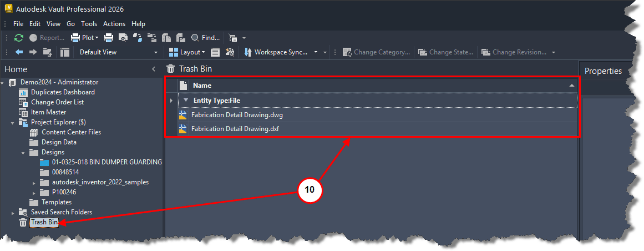Click the Change Revision button

pos(514,52)
